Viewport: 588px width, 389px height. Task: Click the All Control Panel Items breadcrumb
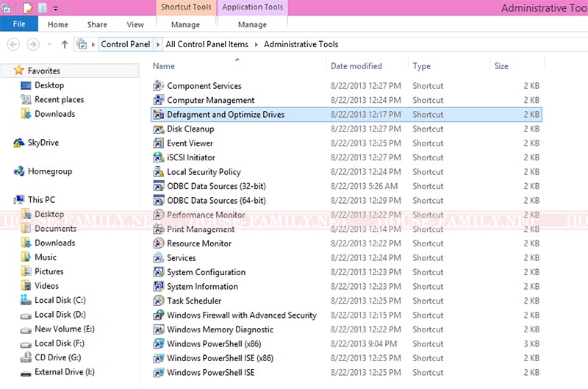coord(207,44)
